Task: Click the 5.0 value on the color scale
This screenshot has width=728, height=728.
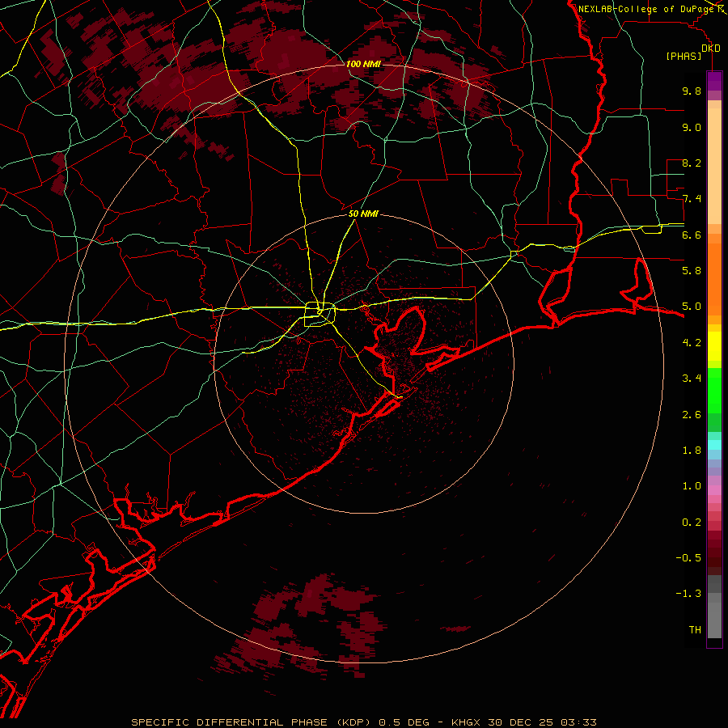Action: tap(692, 307)
